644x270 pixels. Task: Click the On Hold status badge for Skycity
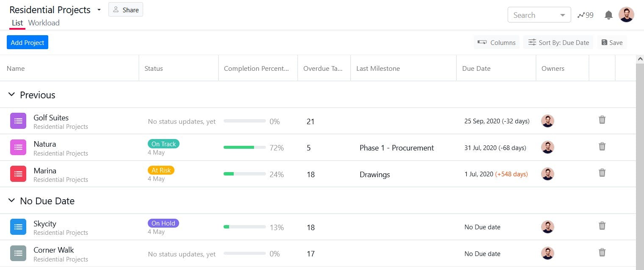point(163,223)
